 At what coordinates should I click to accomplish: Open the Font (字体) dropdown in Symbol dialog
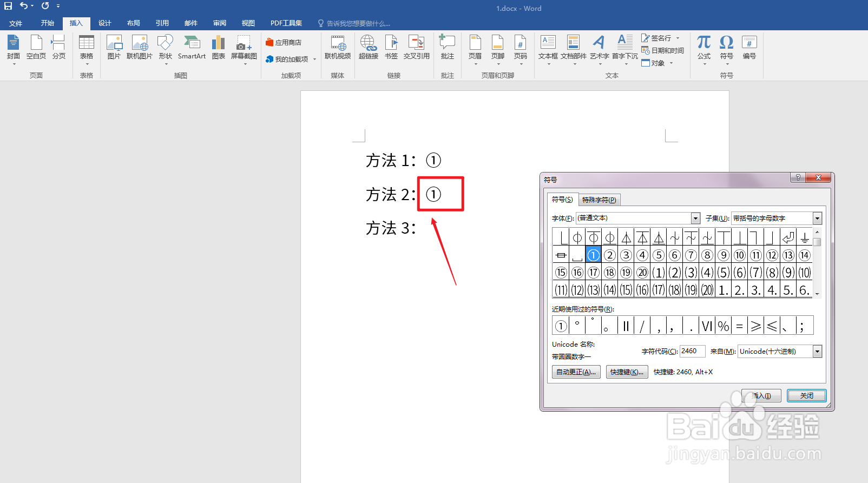coord(696,218)
